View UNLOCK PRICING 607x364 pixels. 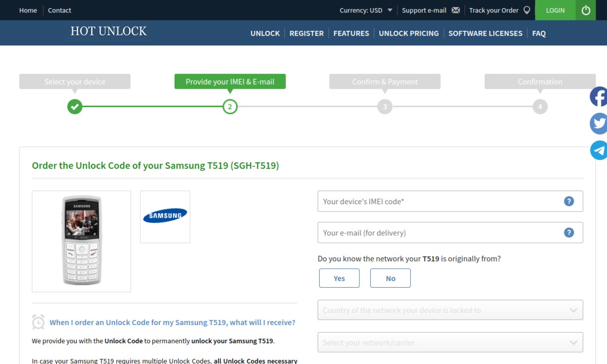[x=409, y=33]
